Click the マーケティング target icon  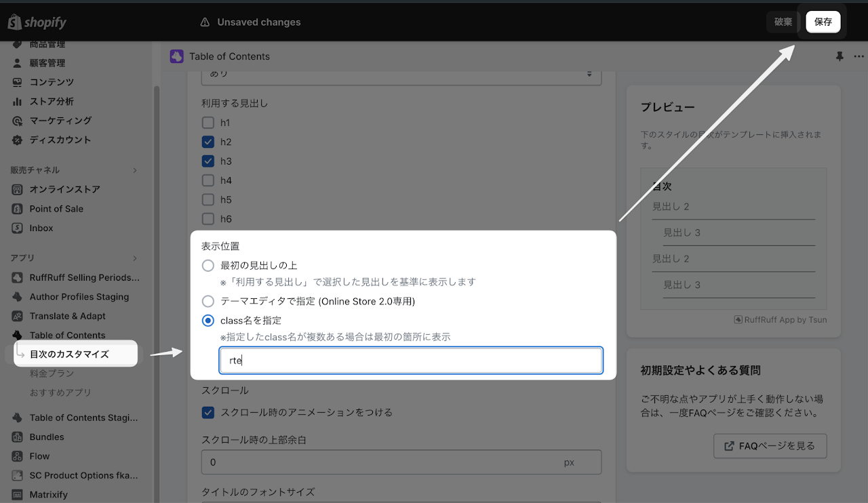pos(18,121)
